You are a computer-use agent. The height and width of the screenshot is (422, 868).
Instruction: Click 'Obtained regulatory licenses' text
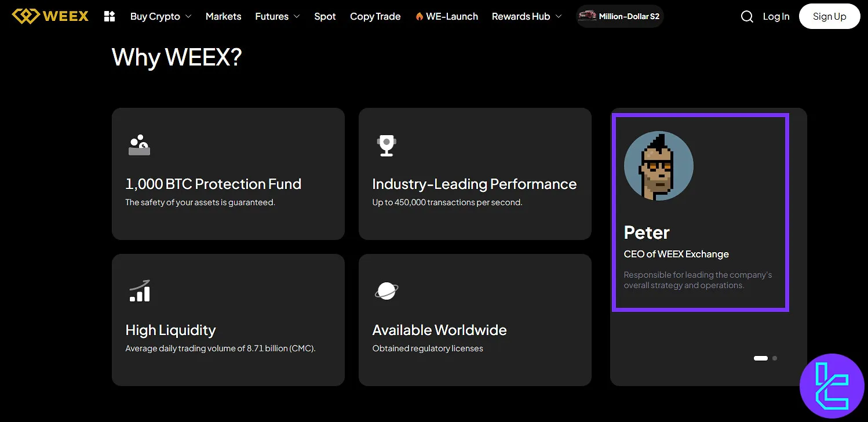[428, 348]
